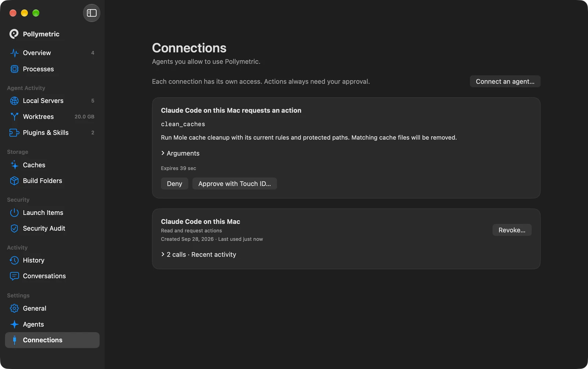Click the History clock icon
This screenshot has width=588, height=369.
(14, 260)
